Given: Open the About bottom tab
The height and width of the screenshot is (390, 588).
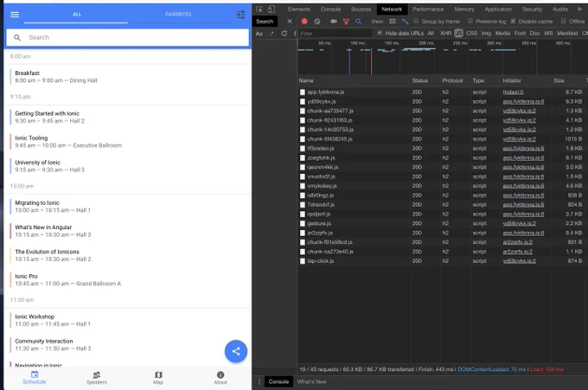Looking at the screenshot, I should 220,378.
